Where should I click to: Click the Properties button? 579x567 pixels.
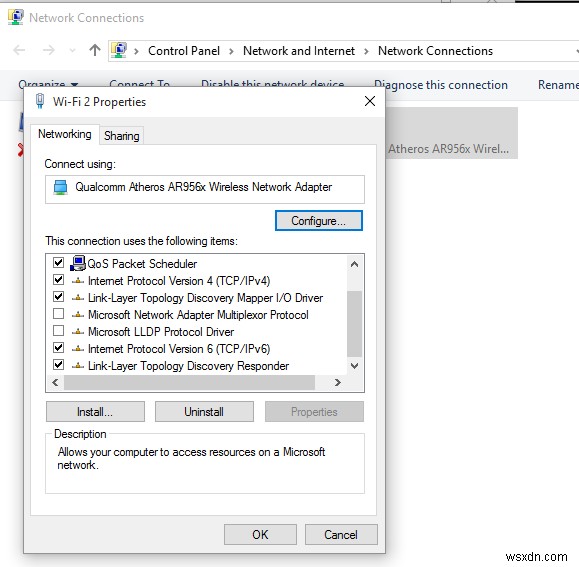tap(314, 412)
